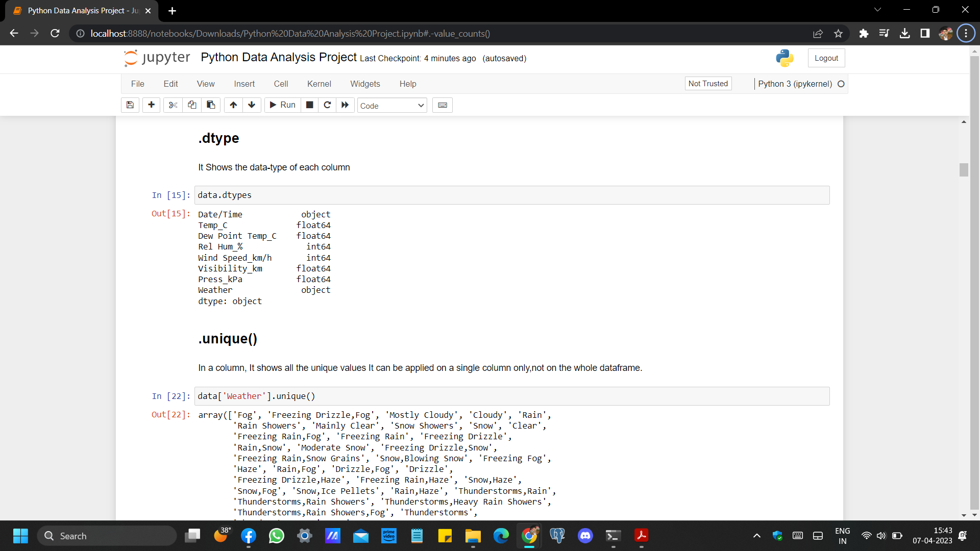The height and width of the screenshot is (551, 980).
Task: Open the Kernel menu
Action: pos(319,84)
